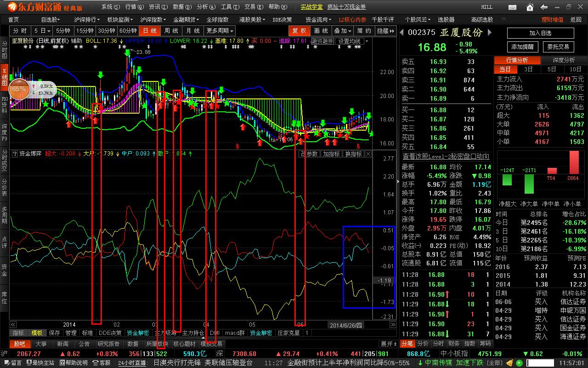Select the 月线 monthly period

(193, 31)
